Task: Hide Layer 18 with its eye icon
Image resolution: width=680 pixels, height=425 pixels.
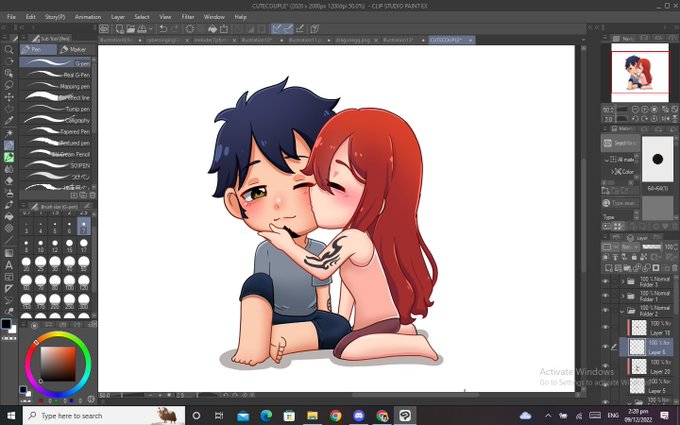Action: pos(605,328)
